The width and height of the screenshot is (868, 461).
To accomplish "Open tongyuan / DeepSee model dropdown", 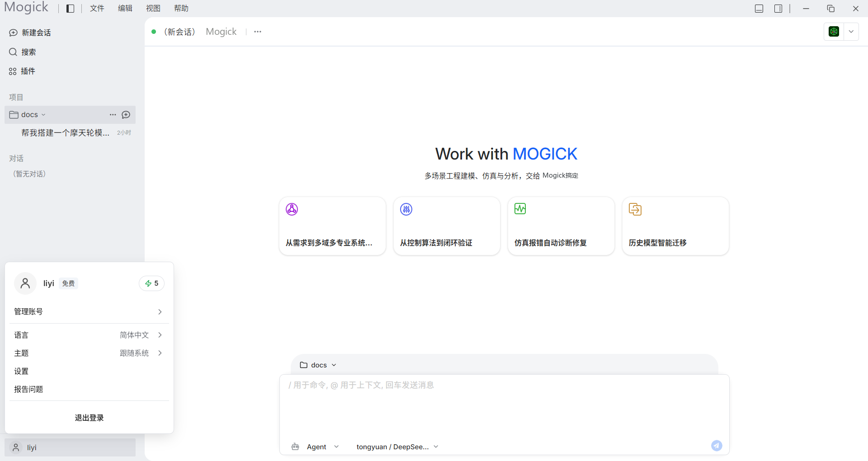I will click(397, 447).
